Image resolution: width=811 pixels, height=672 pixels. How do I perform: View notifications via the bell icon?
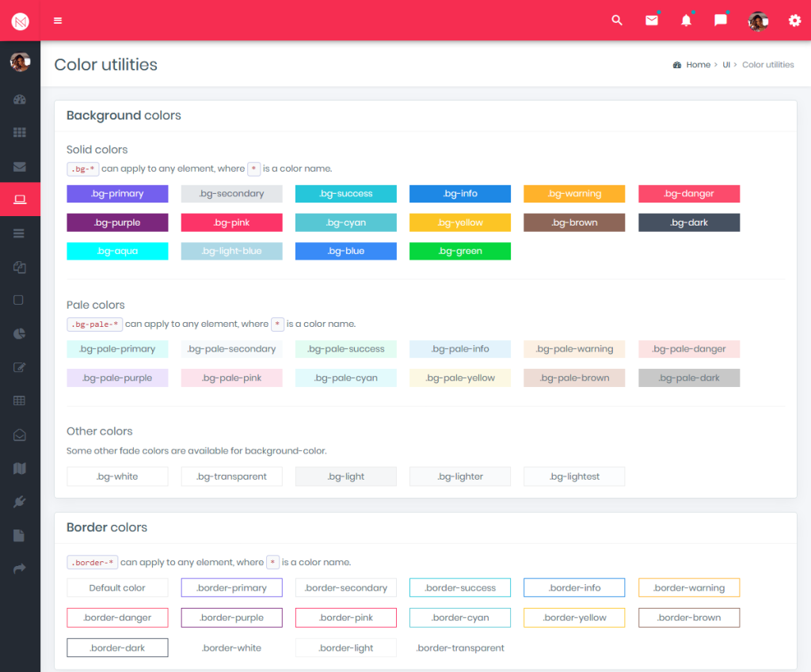(x=686, y=21)
